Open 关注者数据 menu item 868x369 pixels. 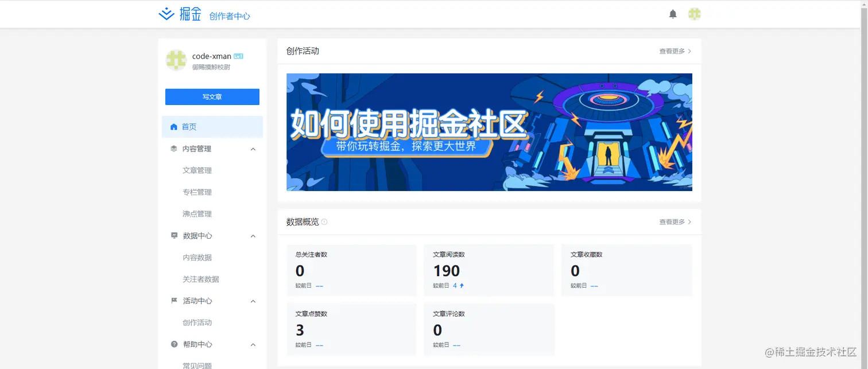pos(201,279)
